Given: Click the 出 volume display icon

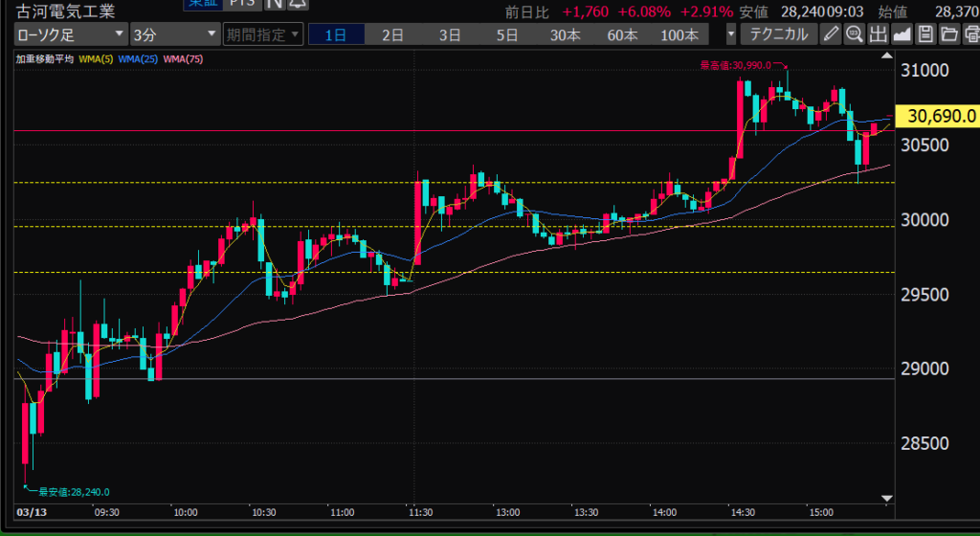Looking at the screenshot, I should tap(878, 35).
